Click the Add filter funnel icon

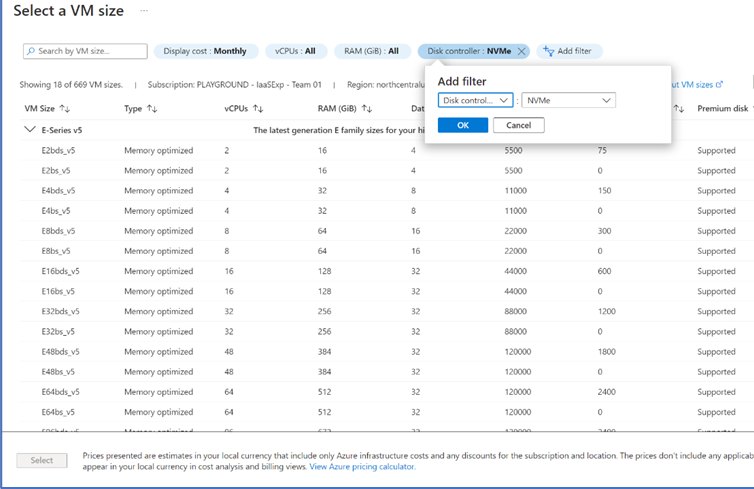pyautogui.click(x=549, y=51)
